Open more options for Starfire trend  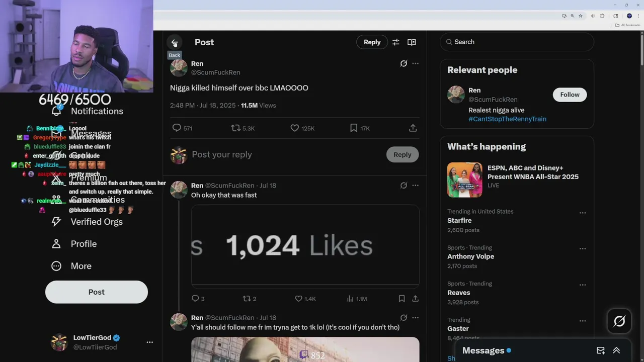pos(583,213)
